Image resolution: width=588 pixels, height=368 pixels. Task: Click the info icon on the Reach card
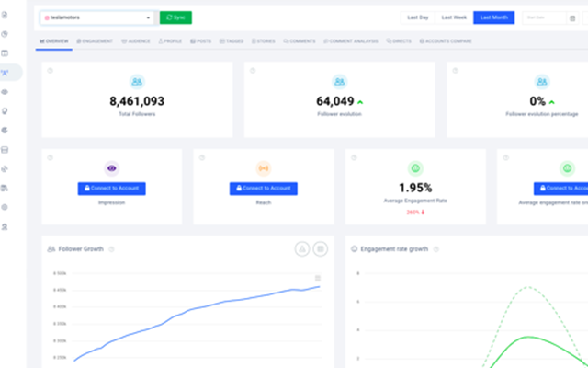[x=202, y=157]
